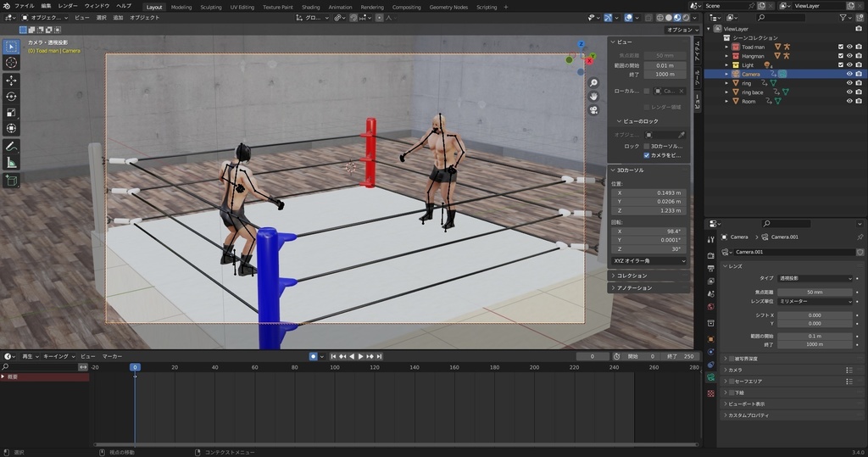Screen dimensions: 868x457
Task: Activate the Rotate tool
Action: click(x=11, y=97)
